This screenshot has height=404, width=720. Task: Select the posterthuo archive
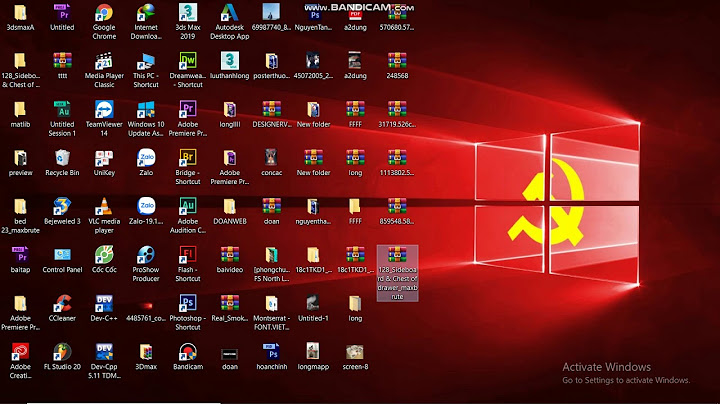click(271, 62)
